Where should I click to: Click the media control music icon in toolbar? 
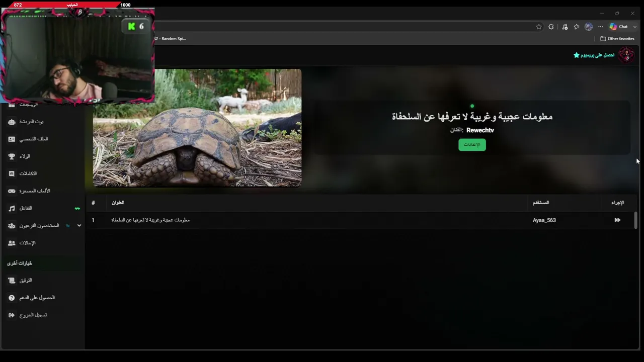click(565, 27)
